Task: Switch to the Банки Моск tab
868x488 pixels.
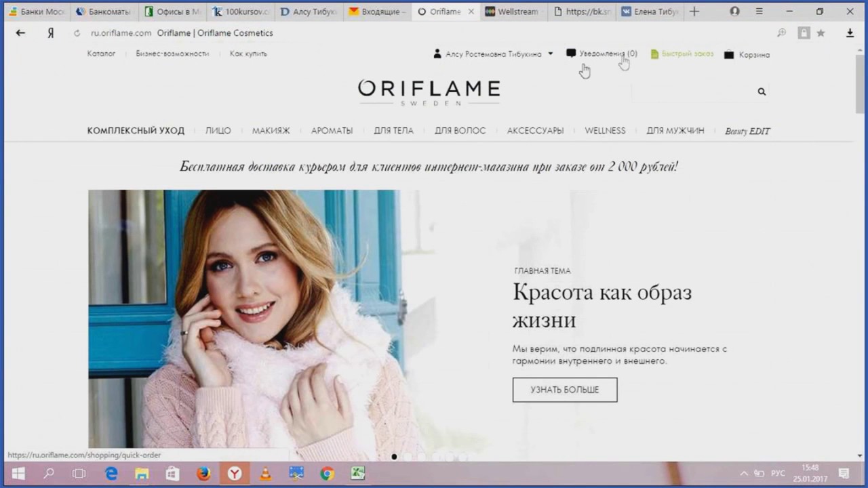Action: click(36, 12)
